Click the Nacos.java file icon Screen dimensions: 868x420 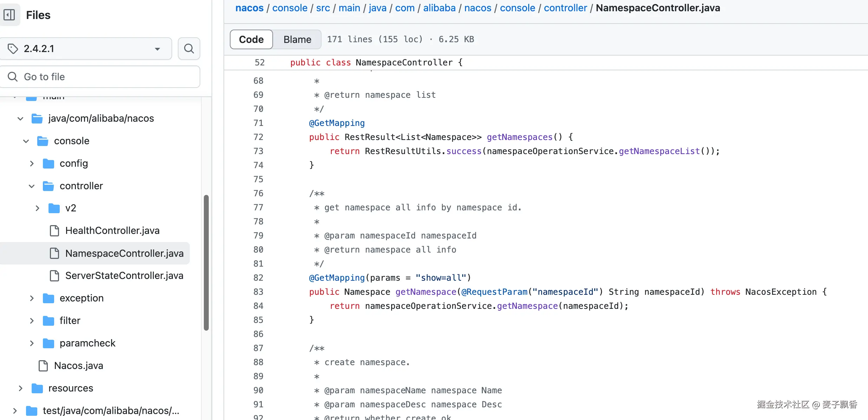(x=43, y=366)
